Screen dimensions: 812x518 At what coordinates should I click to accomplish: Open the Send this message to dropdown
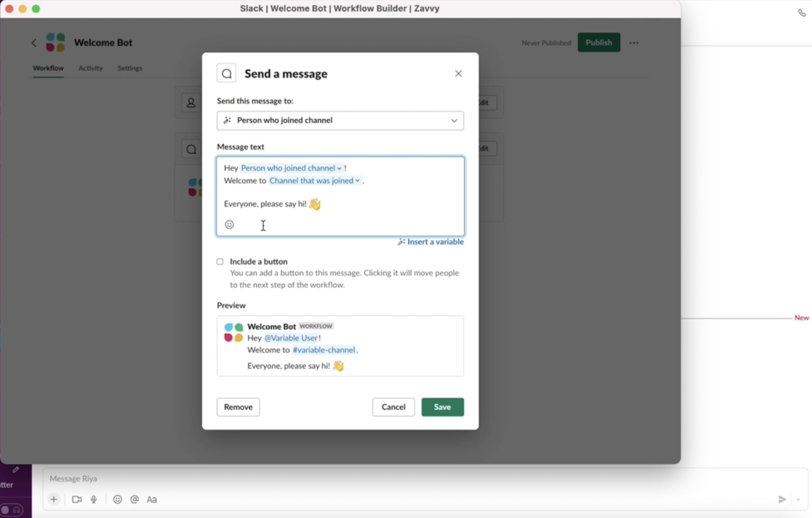(340, 120)
